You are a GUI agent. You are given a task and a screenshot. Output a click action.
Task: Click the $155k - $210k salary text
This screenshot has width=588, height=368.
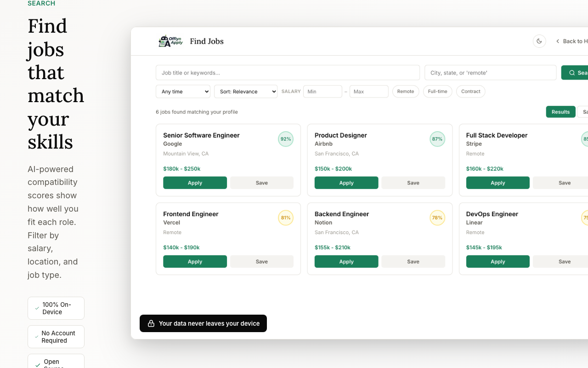pyautogui.click(x=333, y=247)
